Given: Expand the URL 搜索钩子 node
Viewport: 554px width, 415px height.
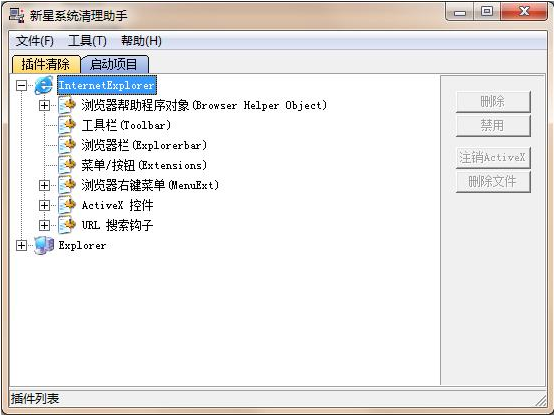Looking at the screenshot, I should click(44, 225).
